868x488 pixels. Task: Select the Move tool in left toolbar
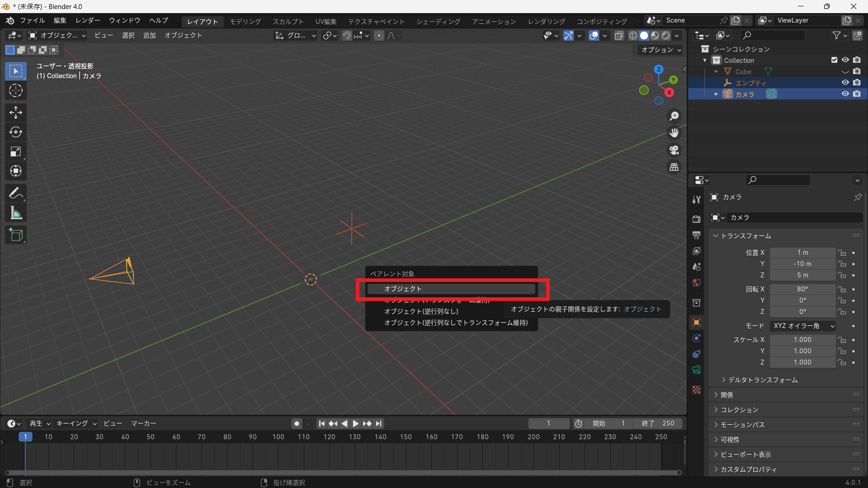click(16, 113)
